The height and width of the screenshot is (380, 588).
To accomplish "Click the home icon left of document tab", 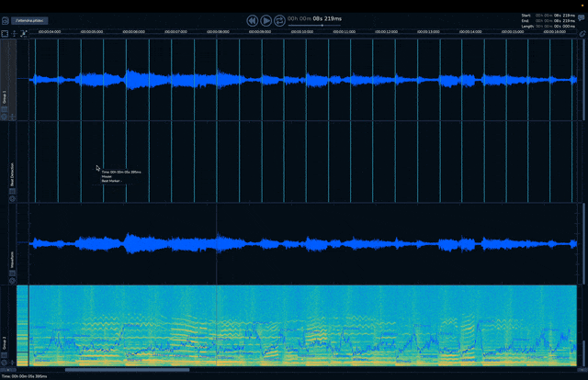I will (x=6, y=19).
